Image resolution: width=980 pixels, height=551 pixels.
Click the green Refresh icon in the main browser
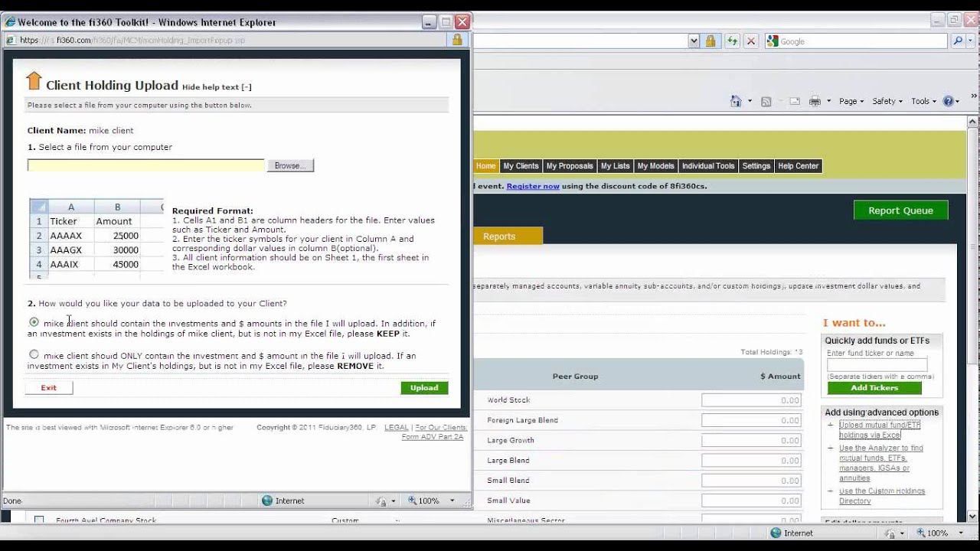point(733,41)
